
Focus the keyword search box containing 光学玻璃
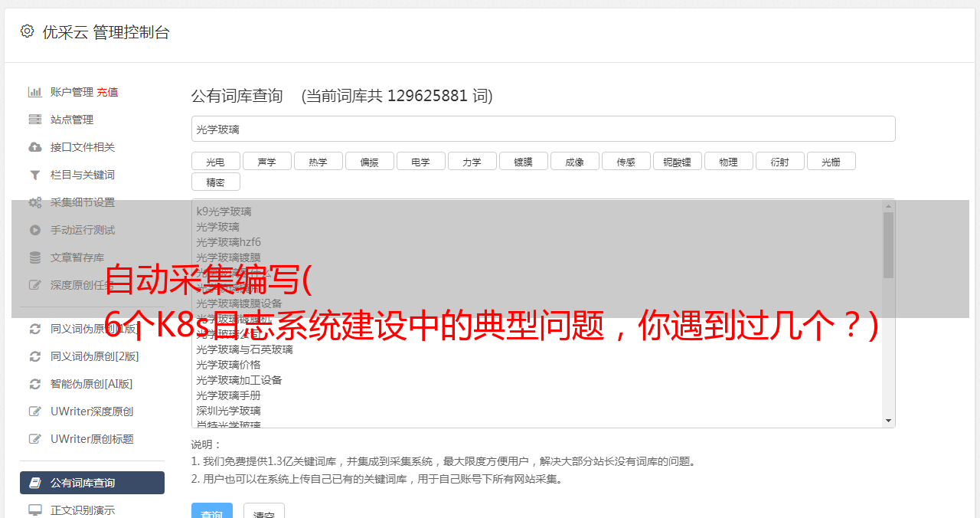pos(543,129)
